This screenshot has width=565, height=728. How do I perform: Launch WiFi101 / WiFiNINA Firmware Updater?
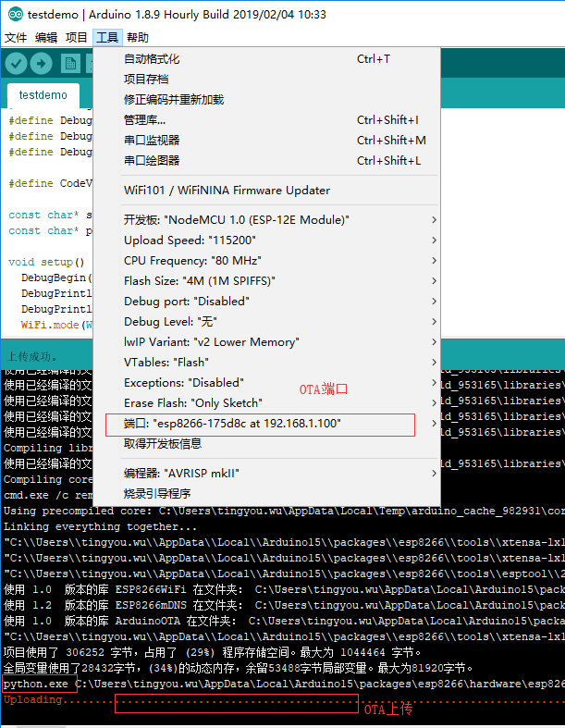coord(266,191)
